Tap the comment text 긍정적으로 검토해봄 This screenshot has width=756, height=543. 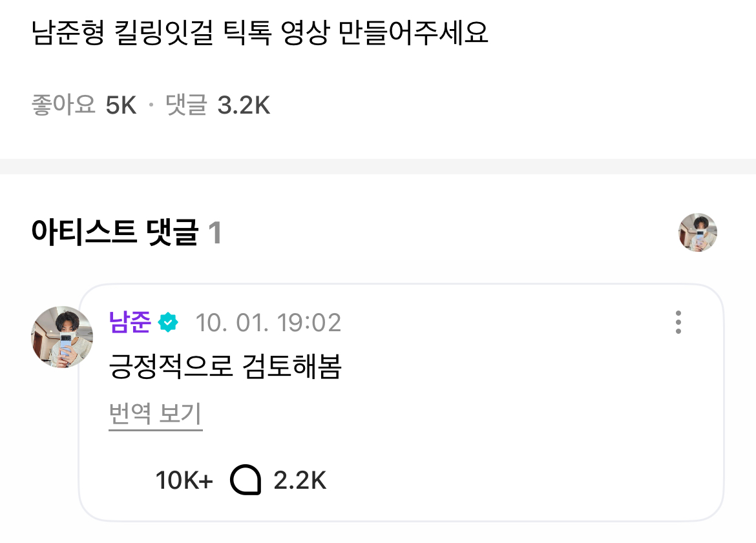225,368
